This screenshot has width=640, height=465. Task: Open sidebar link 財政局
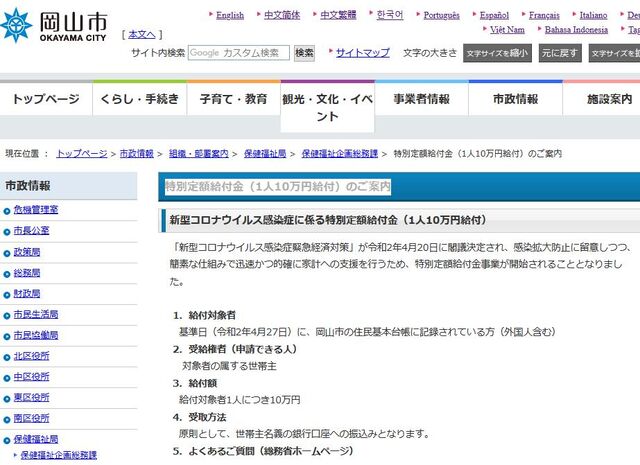(x=27, y=294)
